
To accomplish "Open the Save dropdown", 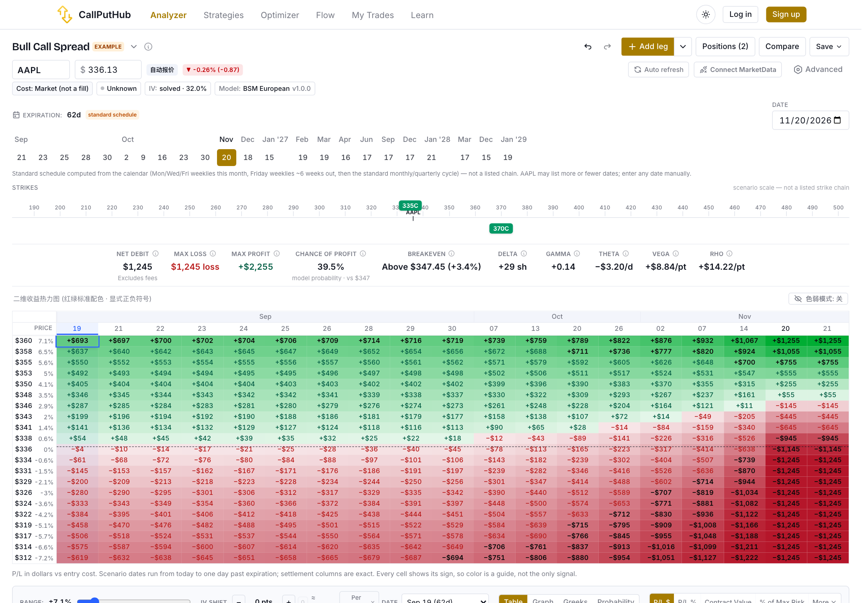I will (x=829, y=47).
